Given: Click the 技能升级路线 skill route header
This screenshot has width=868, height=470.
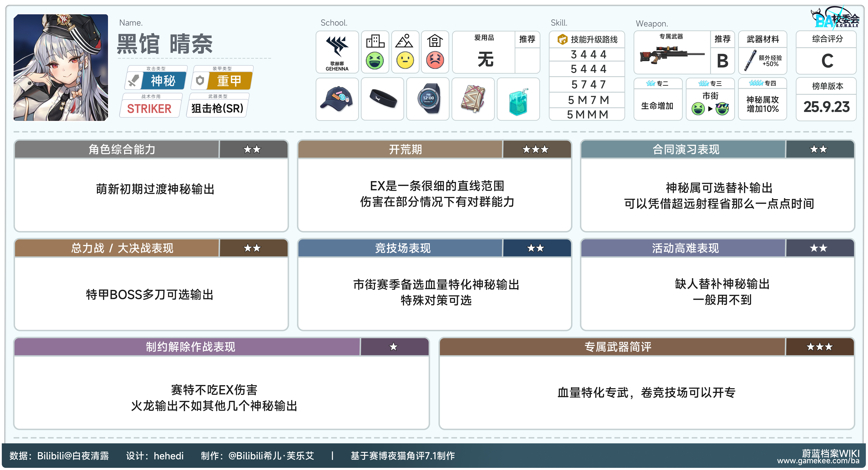Looking at the screenshot, I should (x=588, y=39).
